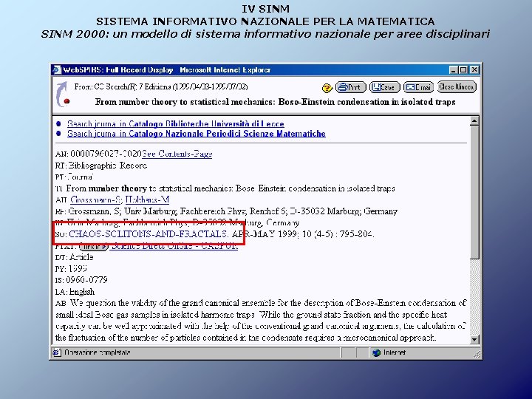
Task: Click the Operazione completata status text
Action: point(98,352)
